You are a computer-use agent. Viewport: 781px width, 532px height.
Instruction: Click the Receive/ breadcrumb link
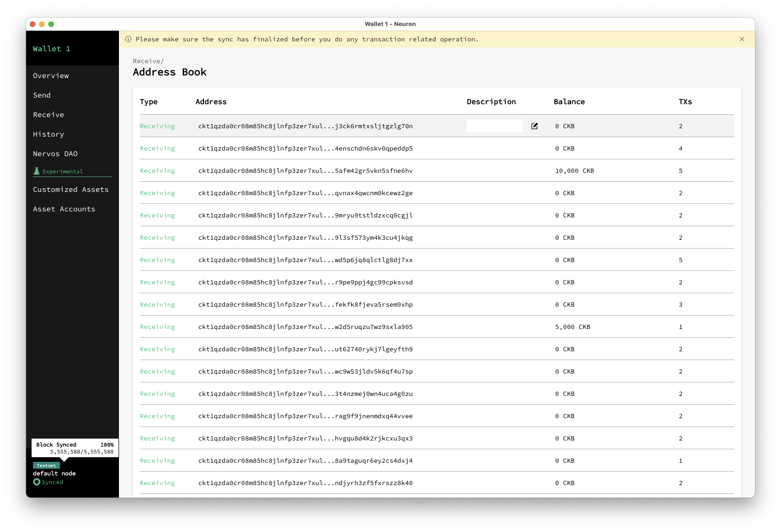(x=147, y=61)
